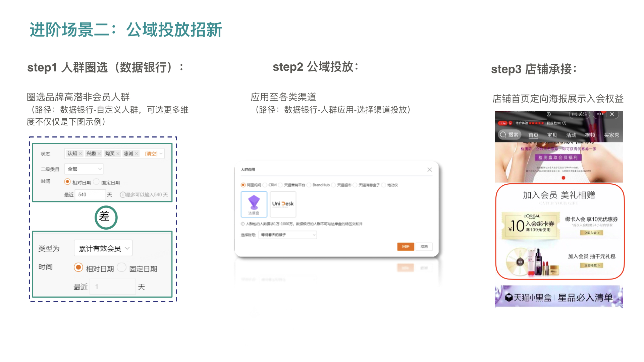
Task: Open the 二级类目 全部 dropdown
Action: click(x=84, y=169)
